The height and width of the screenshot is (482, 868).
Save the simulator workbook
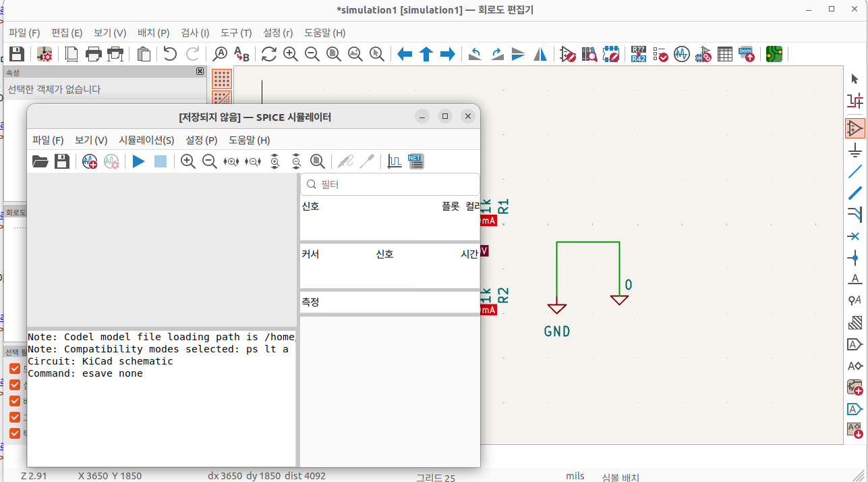pyautogui.click(x=62, y=161)
